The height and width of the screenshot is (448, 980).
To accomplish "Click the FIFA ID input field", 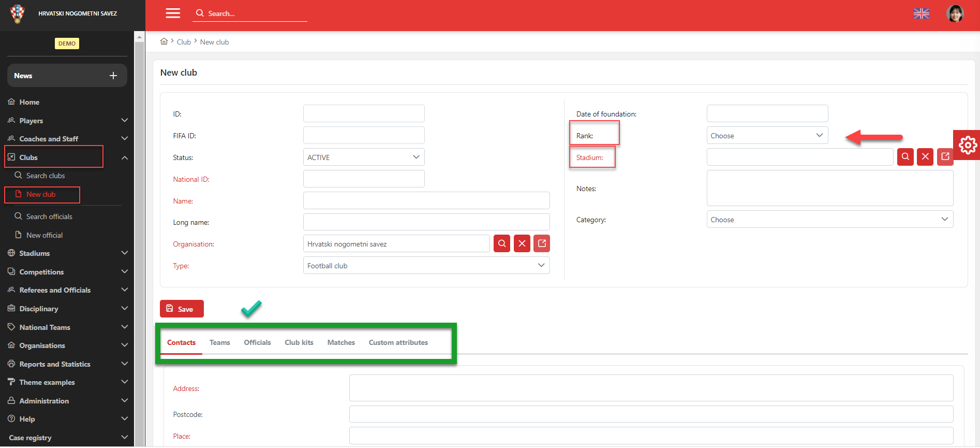I will [x=363, y=136].
